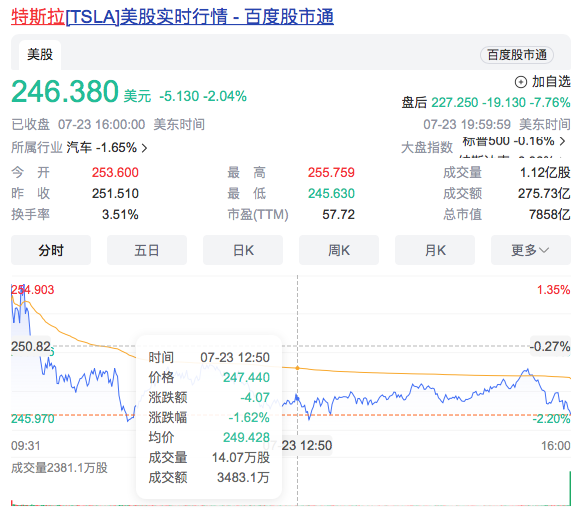Switch chart to 月K view
The height and width of the screenshot is (516, 581).
click(x=435, y=250)
